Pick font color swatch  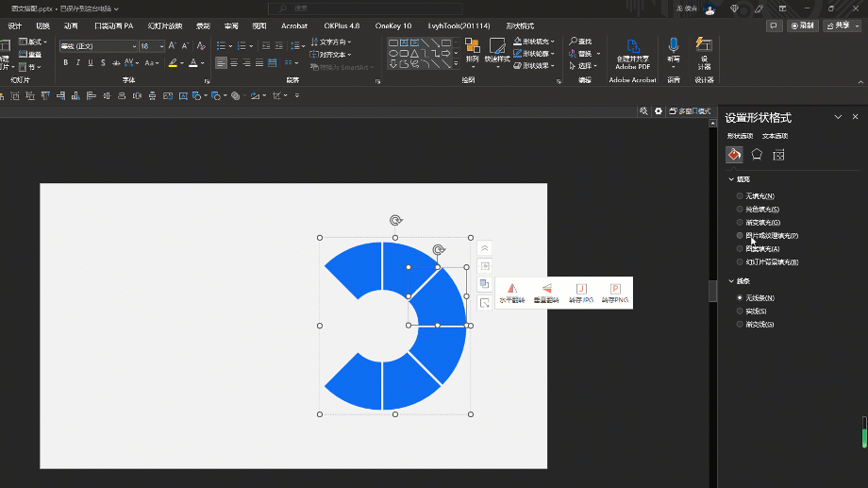point(193,63)
